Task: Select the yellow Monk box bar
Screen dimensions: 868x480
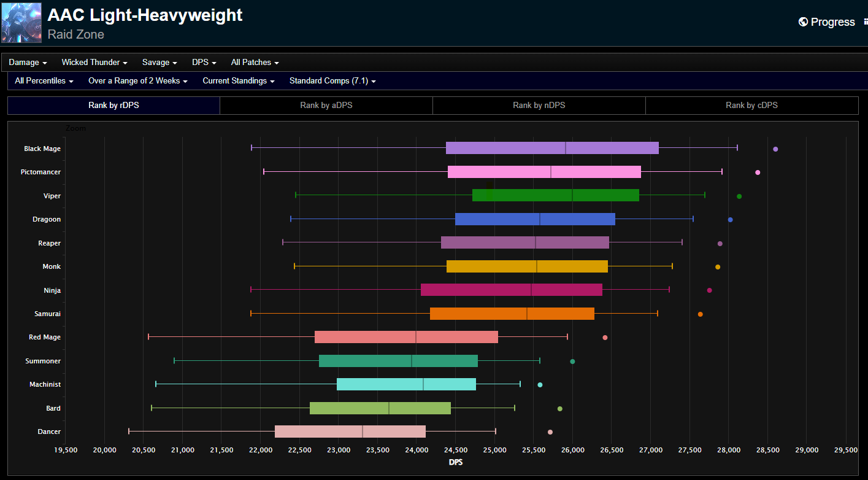Action: (x=527, y=266)
